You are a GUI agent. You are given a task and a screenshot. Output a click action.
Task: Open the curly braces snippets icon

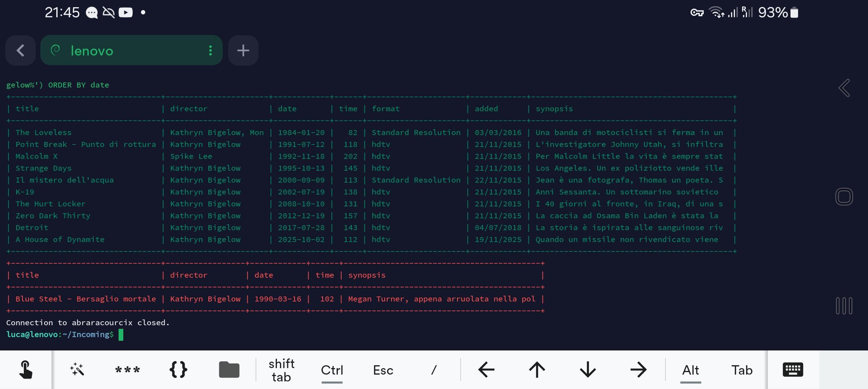coord(178,370)
